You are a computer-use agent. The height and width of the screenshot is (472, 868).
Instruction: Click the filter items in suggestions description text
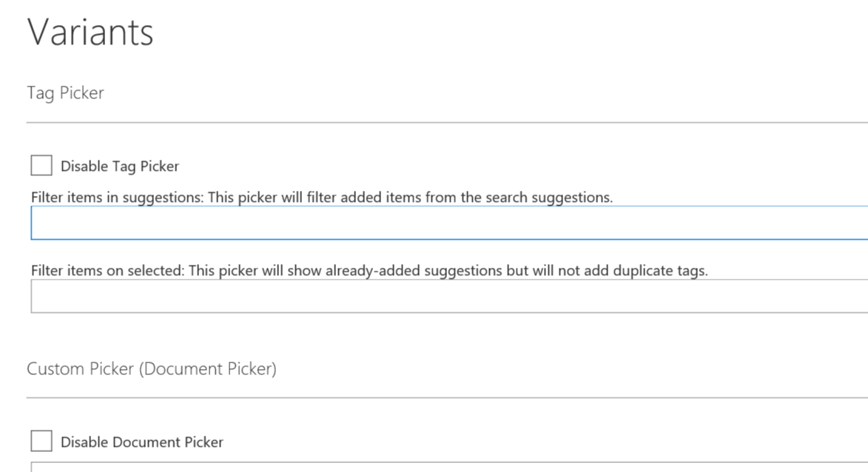tap(321, 197)
